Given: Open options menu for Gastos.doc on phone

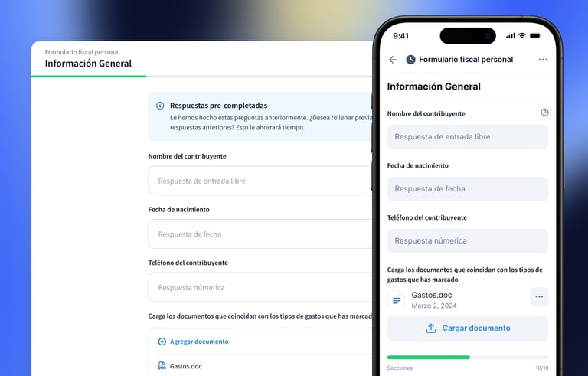Looking at the screenshot, I should pyautogui.click(x=539, y=297).
